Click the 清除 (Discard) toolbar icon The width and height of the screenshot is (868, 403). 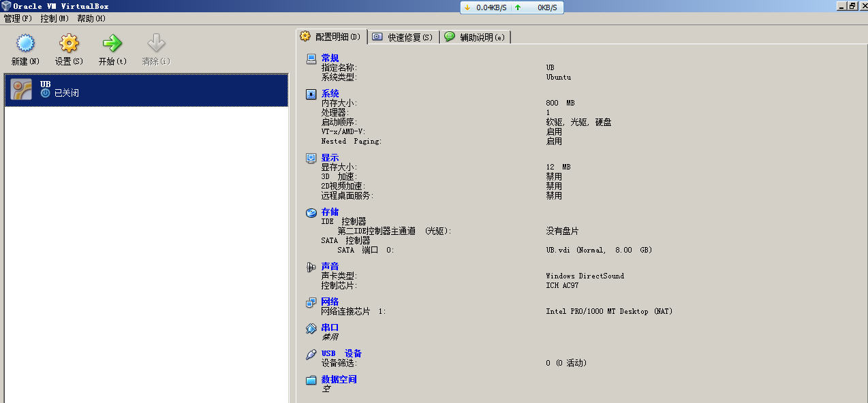point(156,44)
